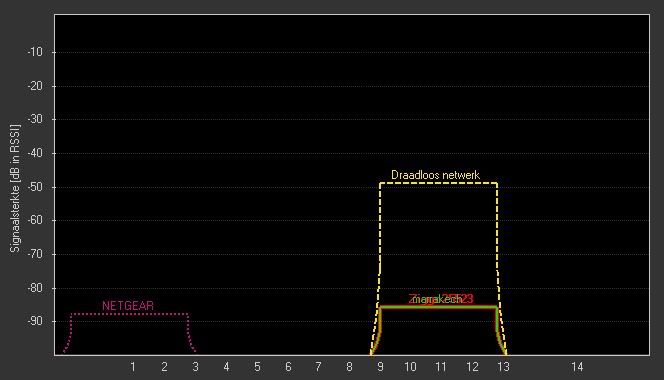
Task: Select the -90 signal strength label
Action: [x=35, y=321]
